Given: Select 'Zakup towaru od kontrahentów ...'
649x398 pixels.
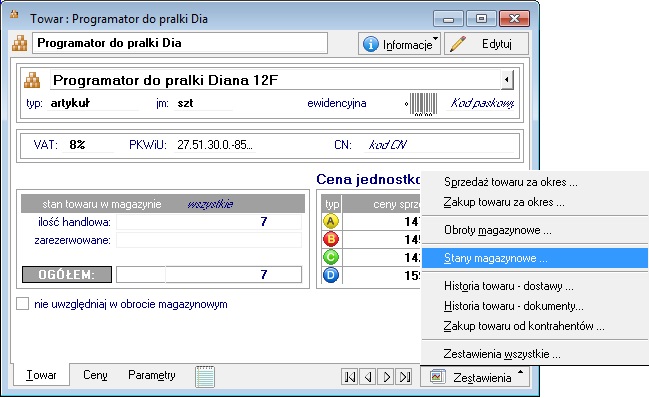Looking at the screenshot, I should pyautogui.click(x=535, y=326).
